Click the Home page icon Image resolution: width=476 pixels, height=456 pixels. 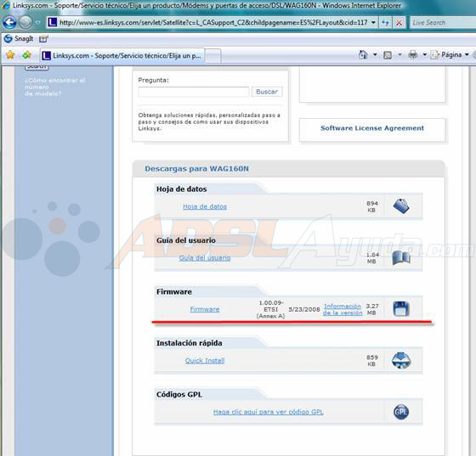[x=363, y=55]
